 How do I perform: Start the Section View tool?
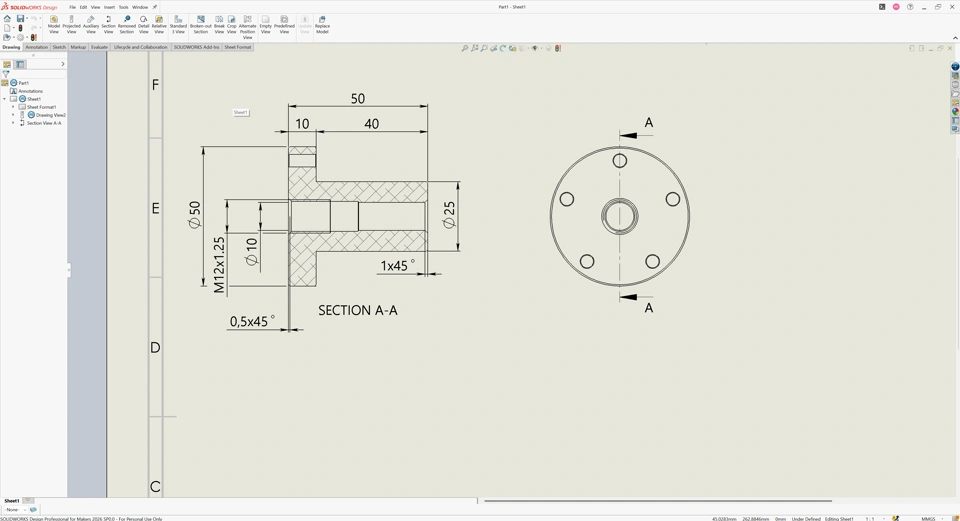pyautogui.click(x=108, y=25)
